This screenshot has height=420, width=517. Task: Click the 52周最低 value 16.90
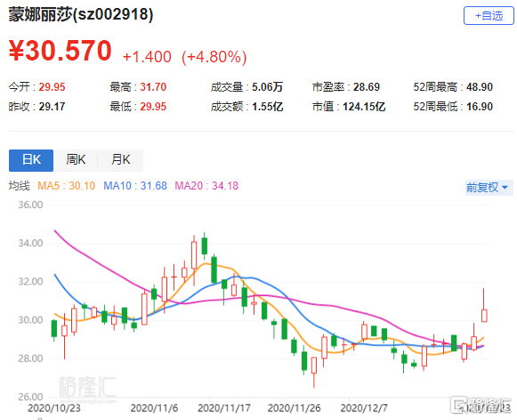(x=480, y=107)
